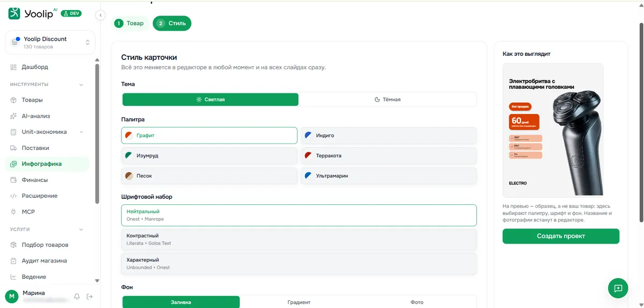Viewport: 644px width, 308px height.
Task: Select the Контрастный font set
Action: pyautogui.click(x=299, y=239)
